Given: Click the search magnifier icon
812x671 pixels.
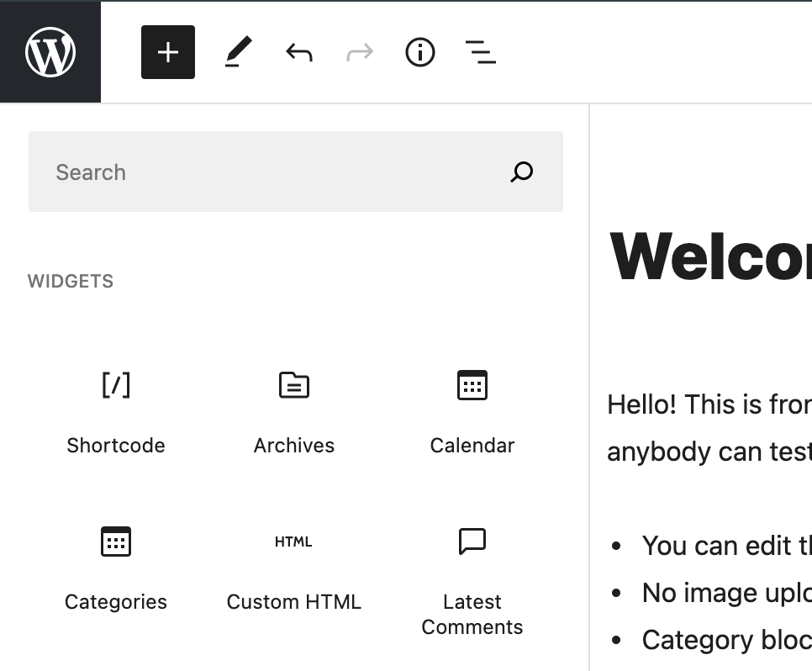Looking at the screenshot, I should 521,172.
